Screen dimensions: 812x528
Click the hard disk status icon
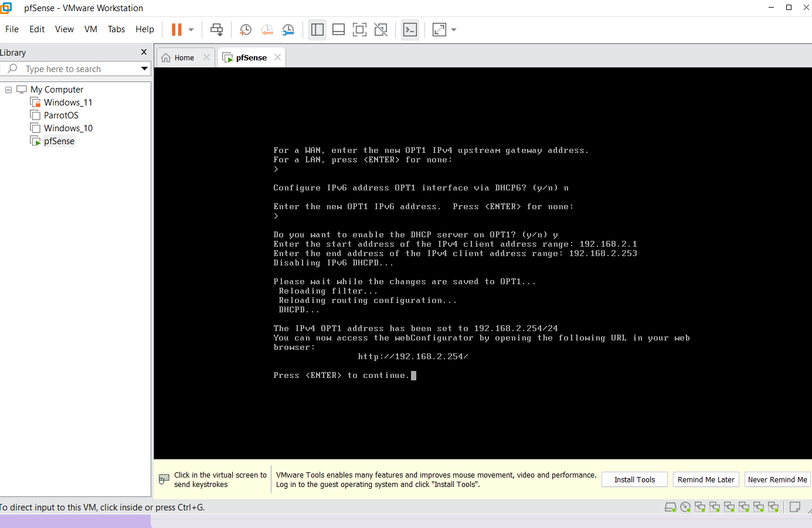tap(670, 507)
